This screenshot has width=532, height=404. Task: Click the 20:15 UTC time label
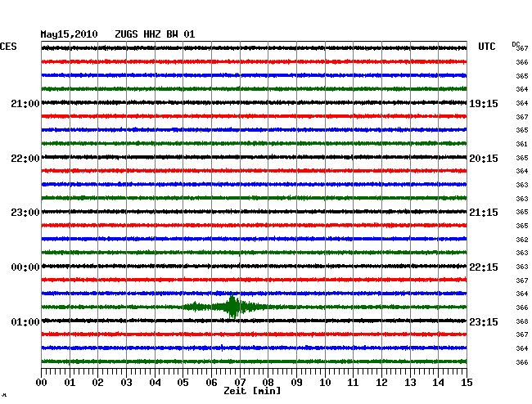(x=484, y=159)
